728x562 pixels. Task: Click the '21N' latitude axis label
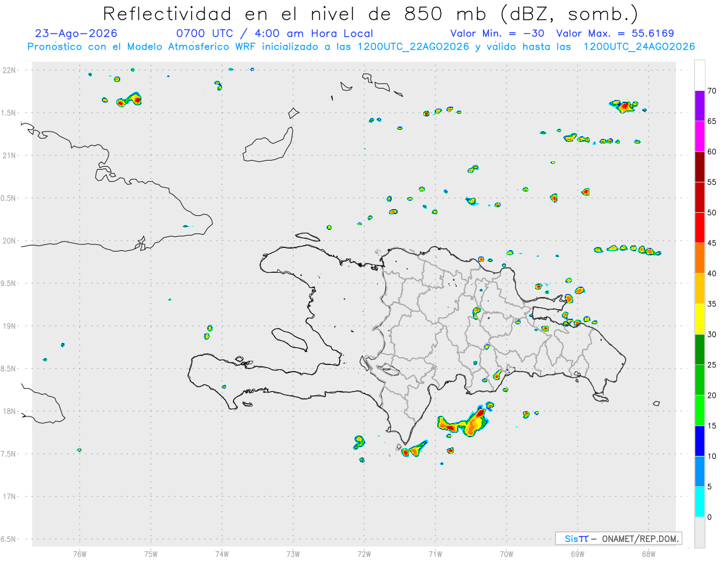[x=9, y=156]
